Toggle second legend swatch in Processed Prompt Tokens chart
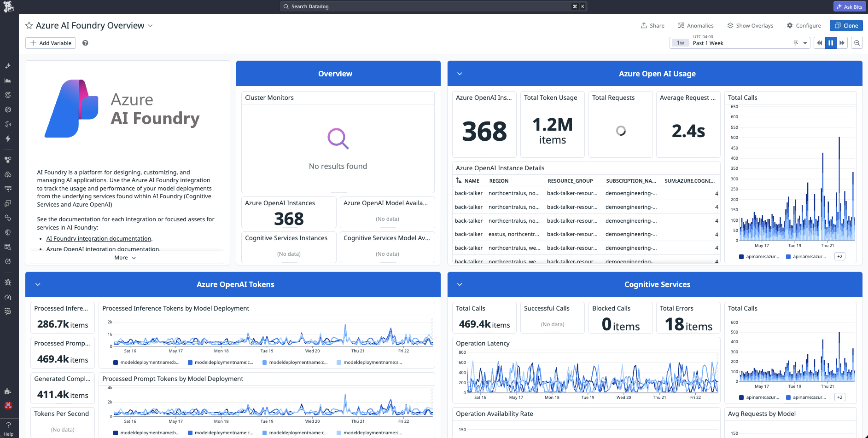Viewport: 868px width, 438px height. (190, 433)
